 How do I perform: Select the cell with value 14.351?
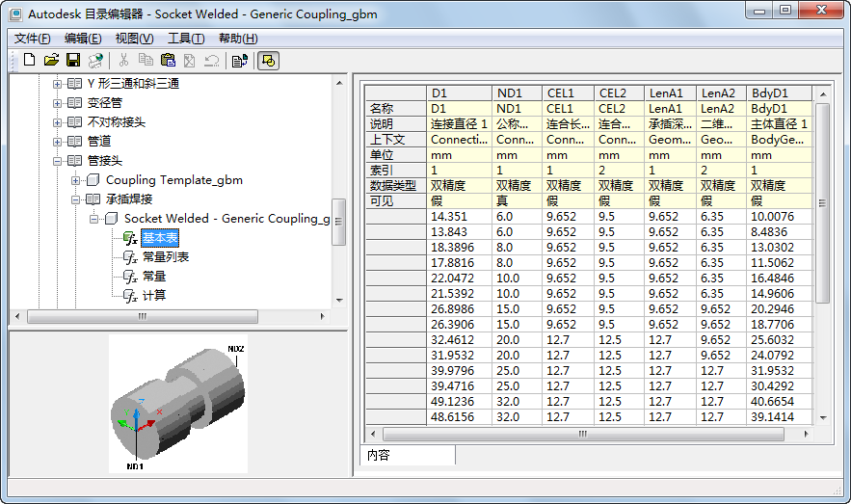pyautogui.click(x=459, y=217)
